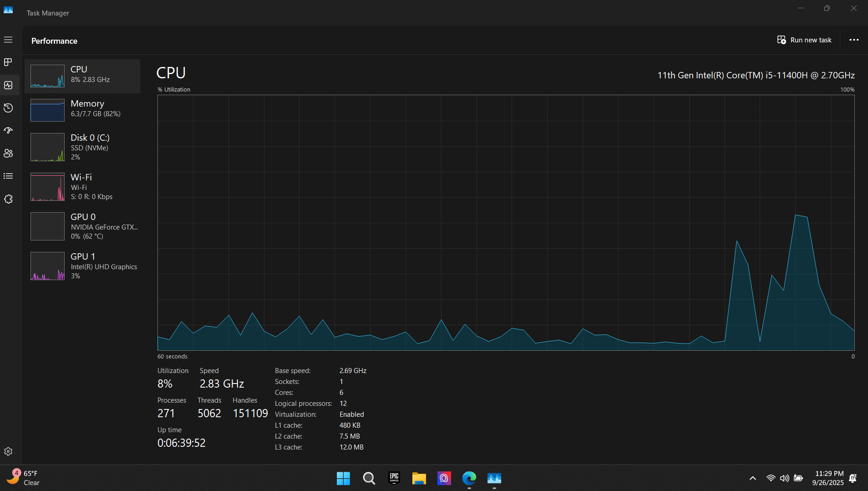Screen dimensions: 868x491
Task: Click the Virtualization value Enabled
Action: pos(352,414)
